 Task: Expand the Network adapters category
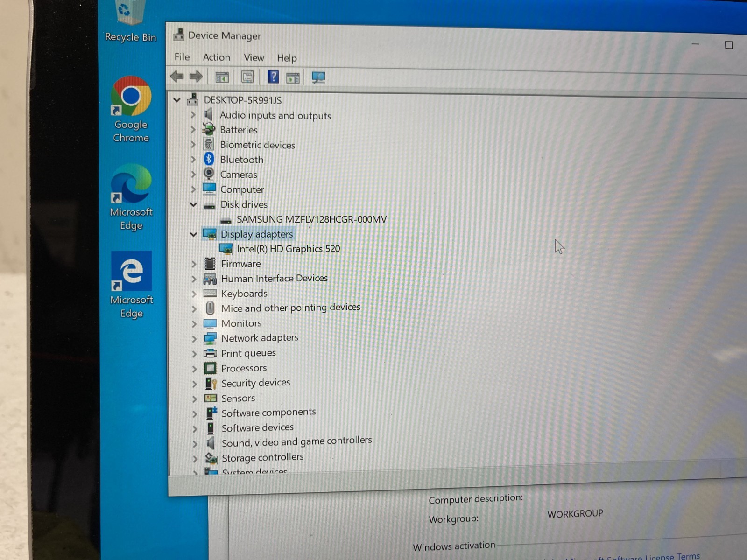click(194, 338)
